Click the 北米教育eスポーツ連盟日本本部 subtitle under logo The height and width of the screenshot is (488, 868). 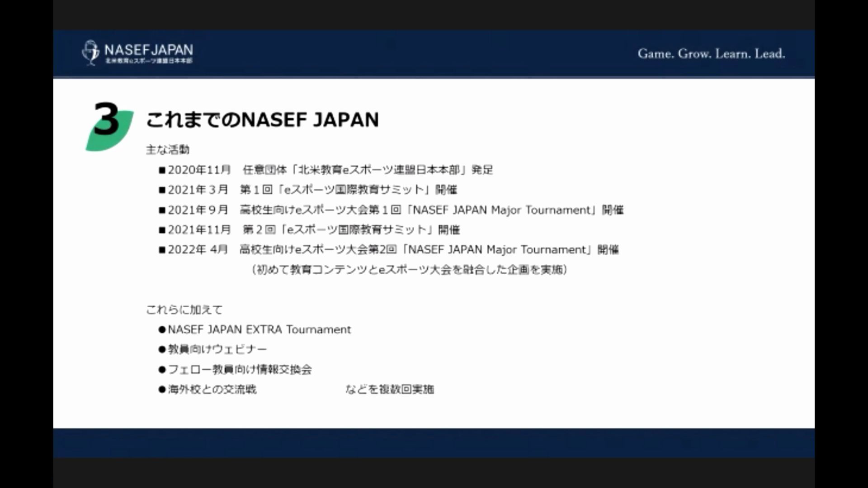pyautogui.click(x=148, y=61)
